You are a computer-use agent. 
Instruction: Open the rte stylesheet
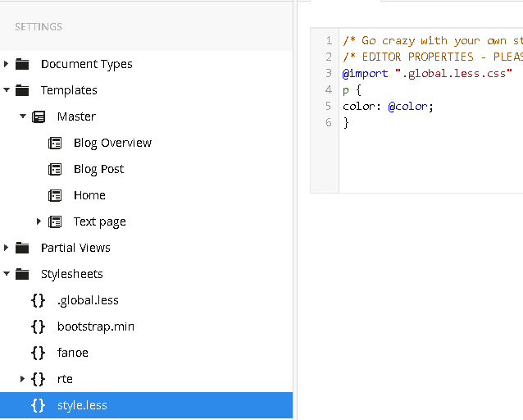coord(65,379)
